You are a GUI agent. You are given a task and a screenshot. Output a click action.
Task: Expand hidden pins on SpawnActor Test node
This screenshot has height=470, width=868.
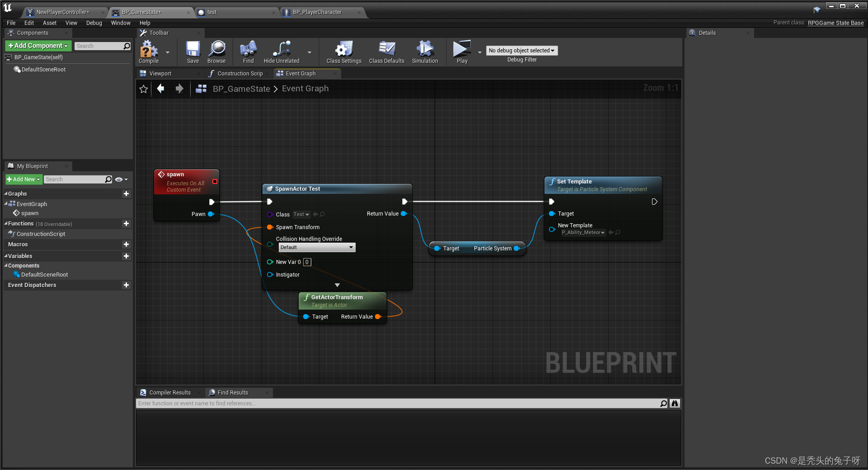click(337, 285)
